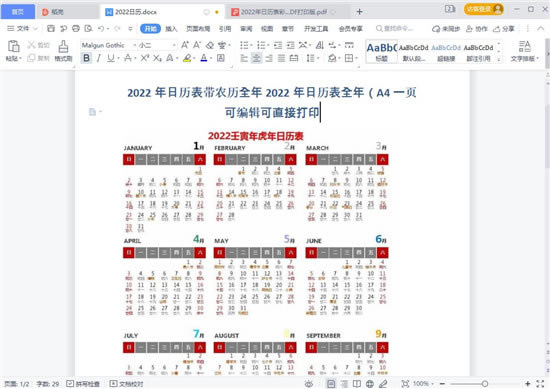Click the Undo arrow icon
The image size is (550, 389).
101,28
